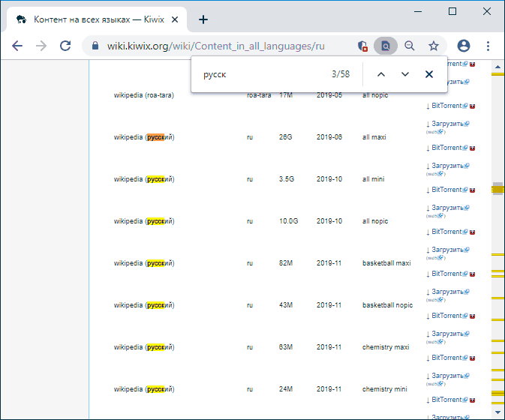Click Загрузить for the 10.0G all nopic row

coord(448,208)
